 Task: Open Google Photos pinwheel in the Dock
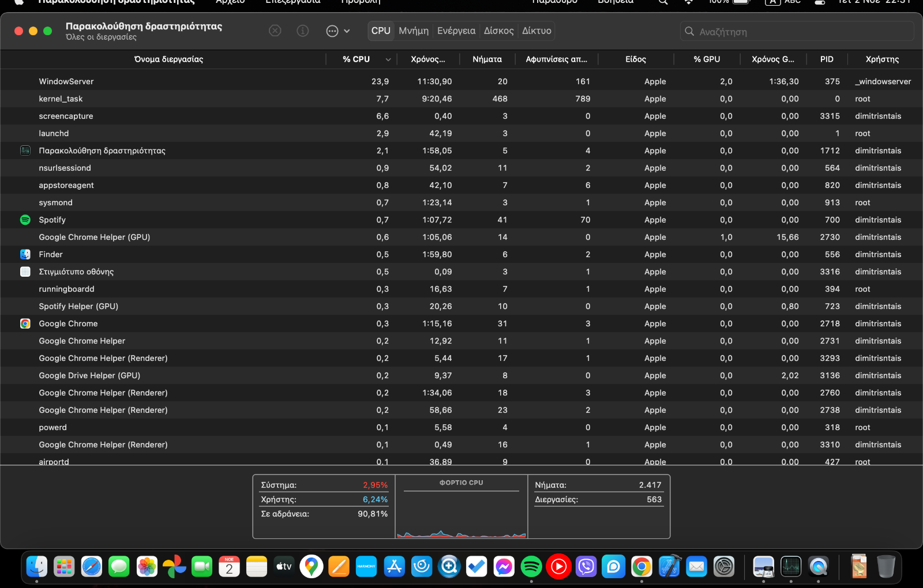pos(174,567)
